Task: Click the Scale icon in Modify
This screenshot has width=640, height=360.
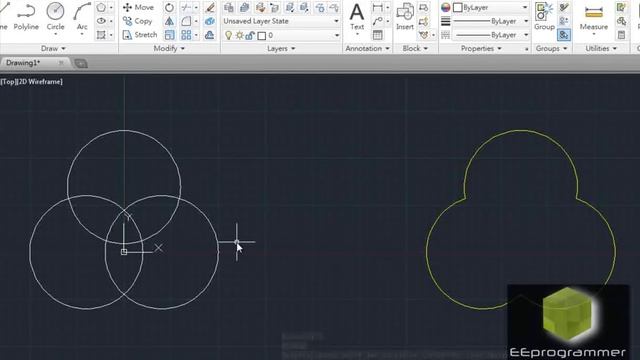Action: 169,35
